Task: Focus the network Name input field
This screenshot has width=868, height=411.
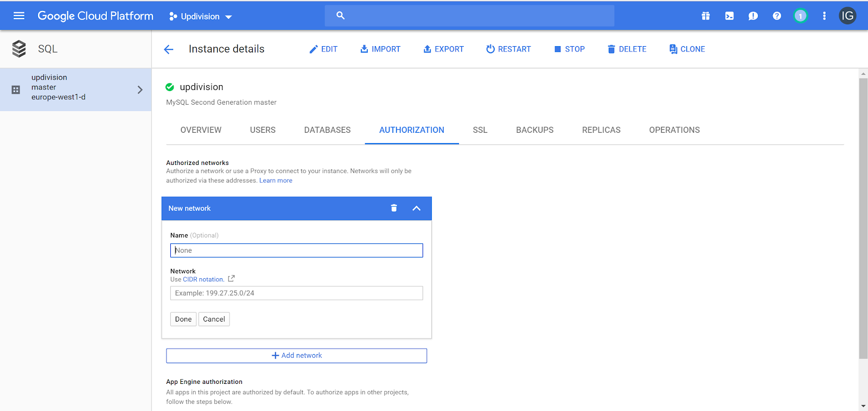Action: pyautogui.click(x=296, y=250)
